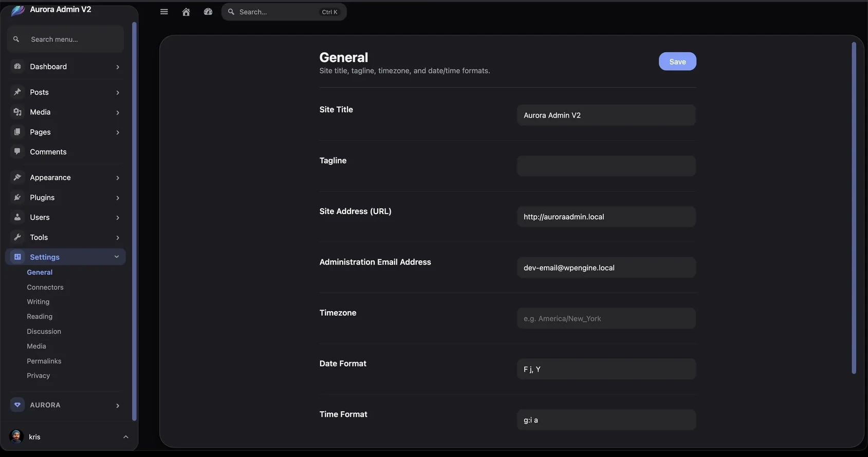Edit the Administration Email Address field

[x=606, y=268]
